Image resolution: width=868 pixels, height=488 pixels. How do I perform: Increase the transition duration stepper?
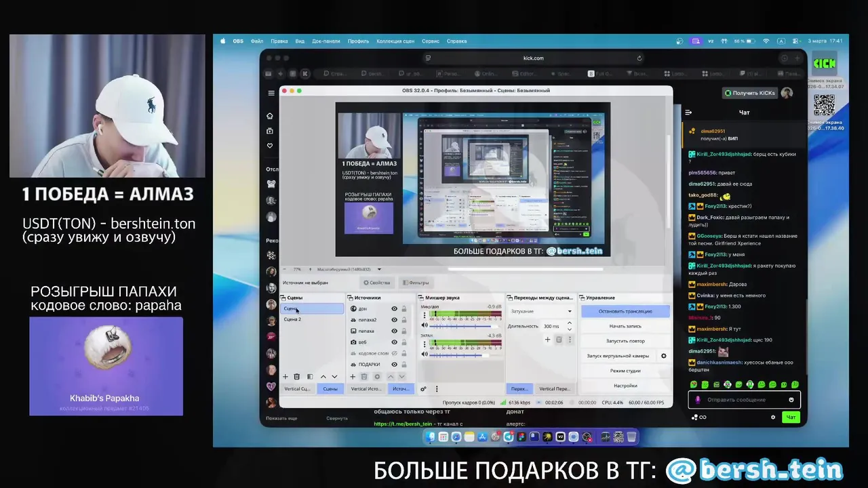point(569,323)
